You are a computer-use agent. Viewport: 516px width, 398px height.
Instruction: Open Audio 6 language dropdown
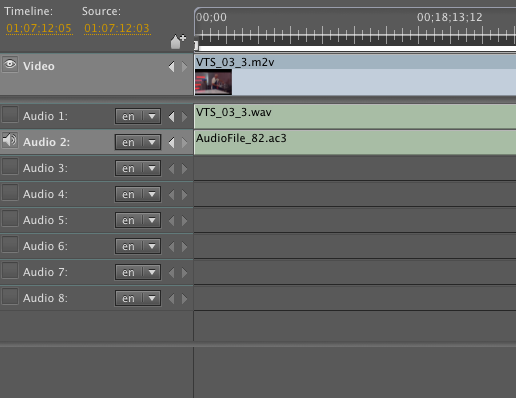point(138,246)
